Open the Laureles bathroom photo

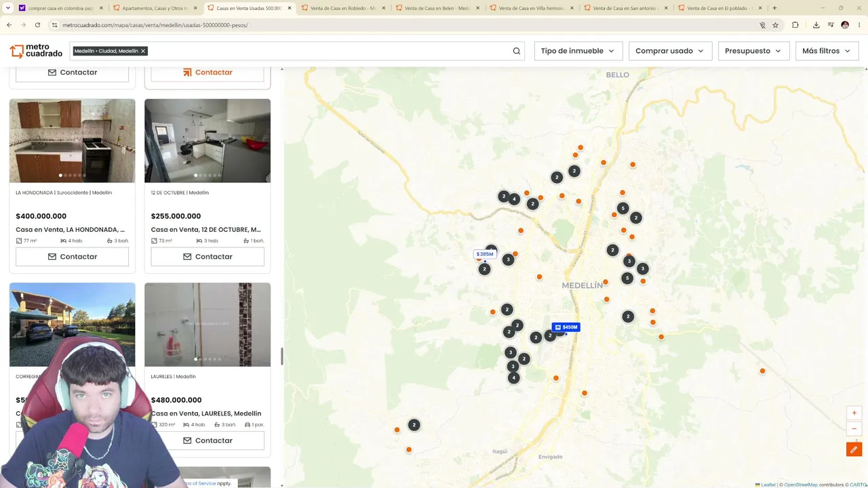click(208, 325)
